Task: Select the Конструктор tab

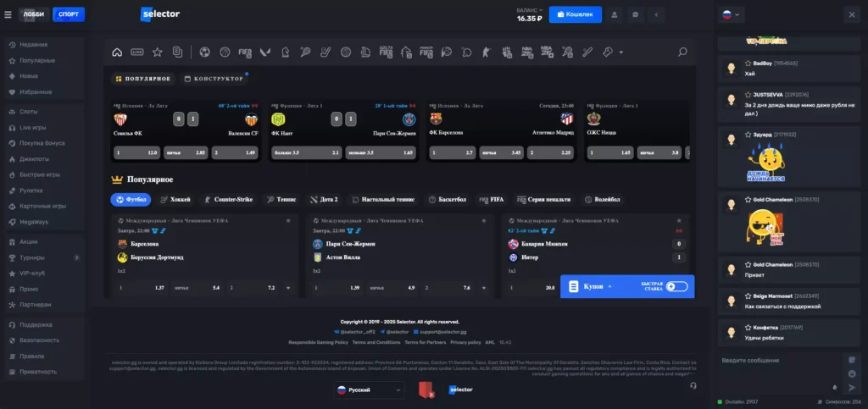Action: (214, 79)
